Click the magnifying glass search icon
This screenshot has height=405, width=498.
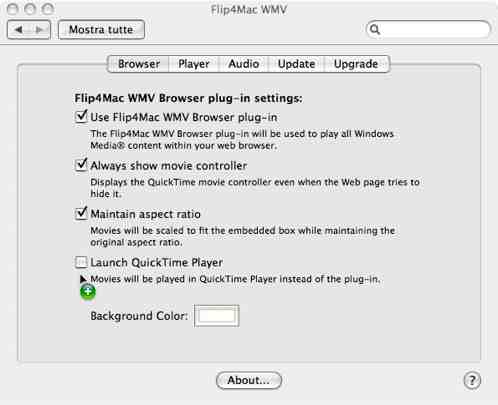(x=375, y=30)
